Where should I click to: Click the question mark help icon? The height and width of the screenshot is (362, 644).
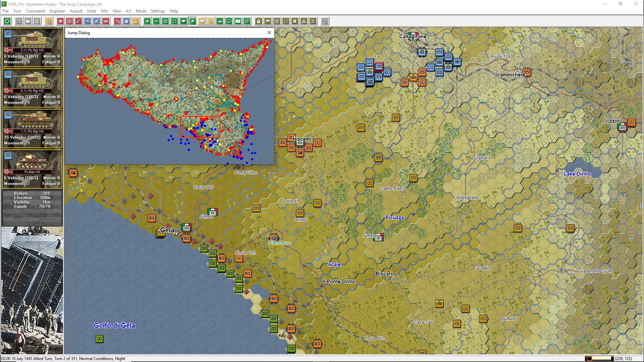tap(325, 21)
